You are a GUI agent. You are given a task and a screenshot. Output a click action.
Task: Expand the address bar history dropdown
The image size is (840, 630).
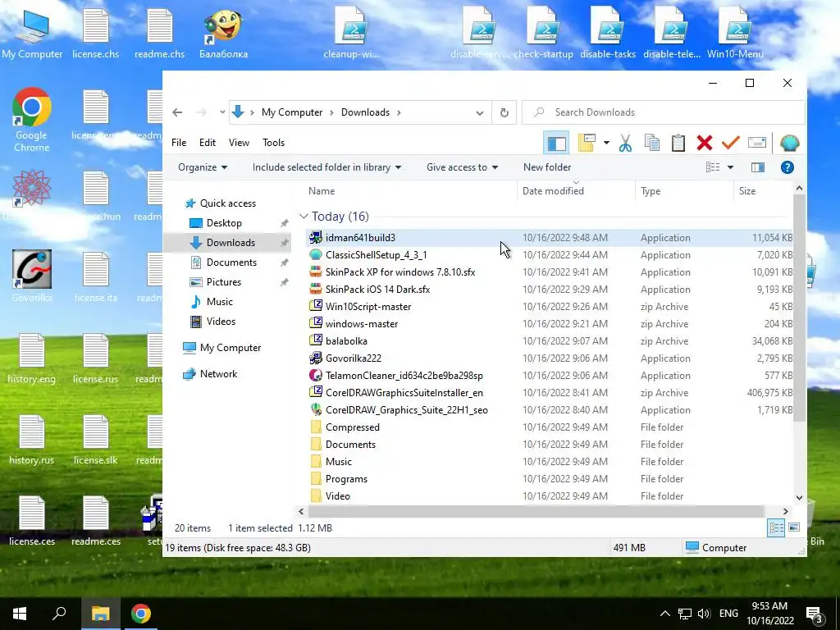point(479,112)
